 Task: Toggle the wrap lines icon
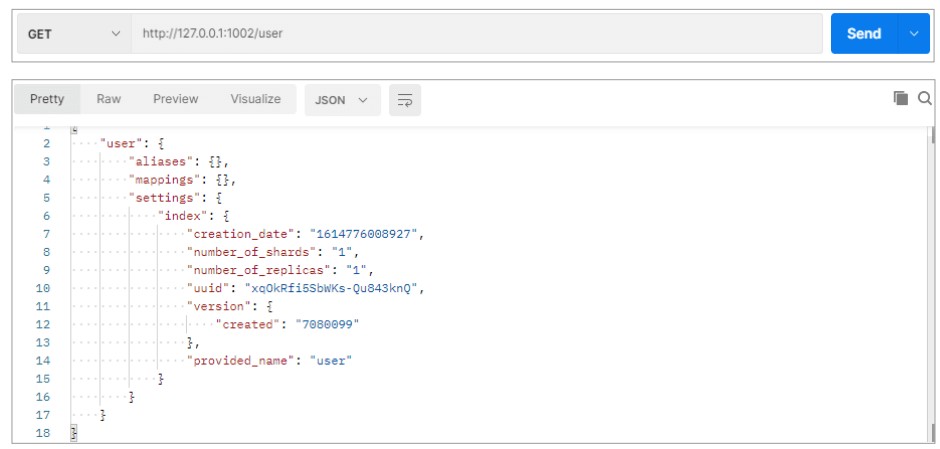click(405, 100)
